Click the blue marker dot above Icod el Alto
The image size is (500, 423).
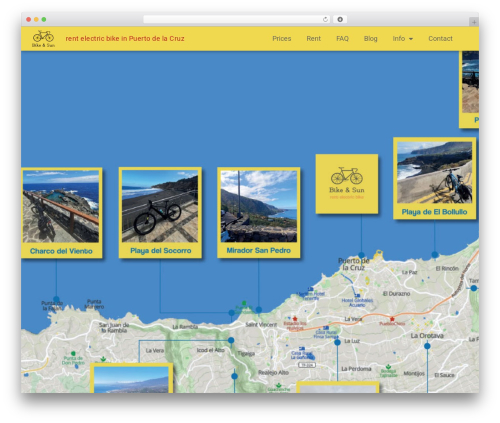[231, 340]
